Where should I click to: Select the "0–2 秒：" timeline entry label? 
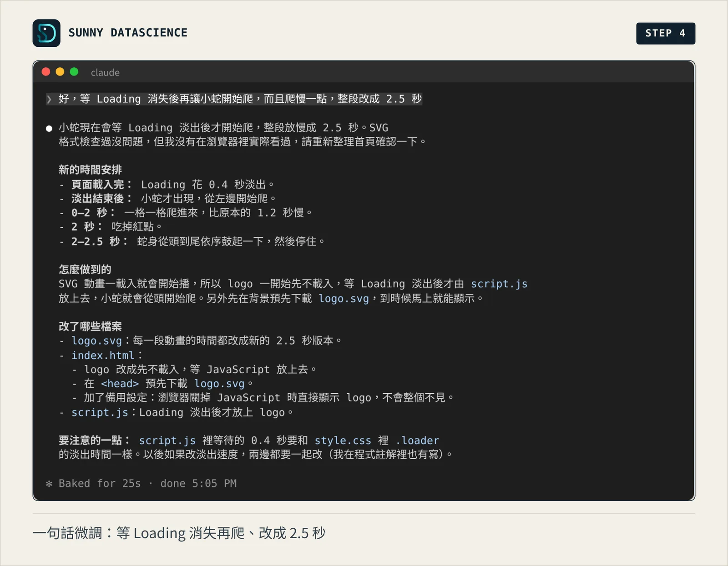pyautogui.click(x=94, y=213)
